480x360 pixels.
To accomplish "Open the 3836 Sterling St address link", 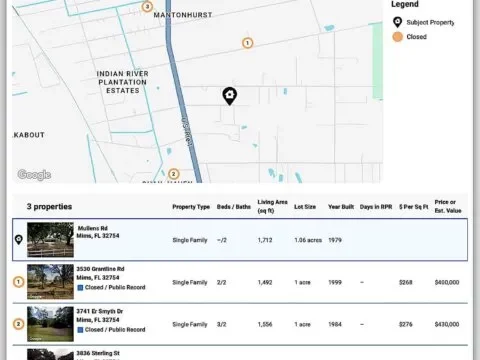I will coord(98,353).
